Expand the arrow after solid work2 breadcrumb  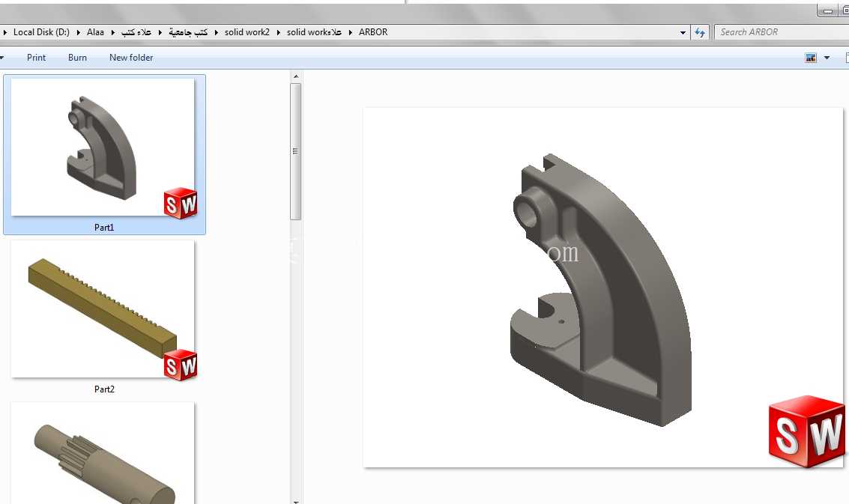tap(278, 32)
